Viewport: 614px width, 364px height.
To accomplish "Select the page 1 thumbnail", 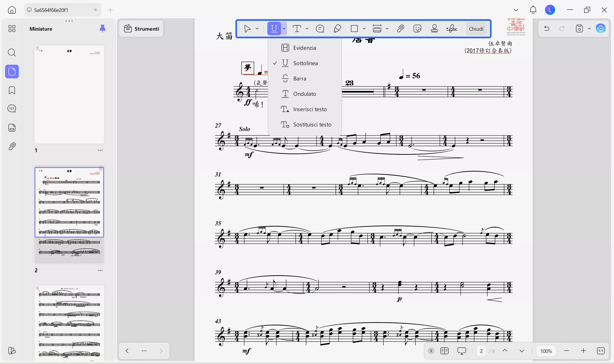I will [69, 94].
